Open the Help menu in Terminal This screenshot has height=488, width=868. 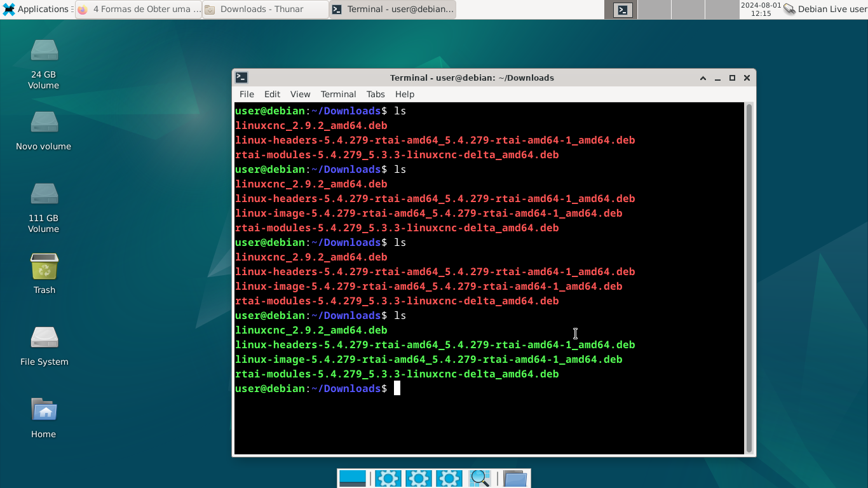404,94
